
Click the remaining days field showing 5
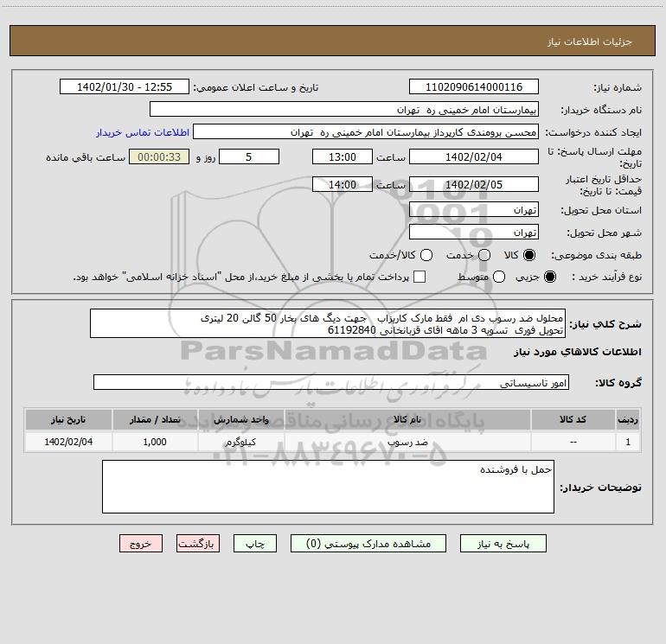coord(249,156)
